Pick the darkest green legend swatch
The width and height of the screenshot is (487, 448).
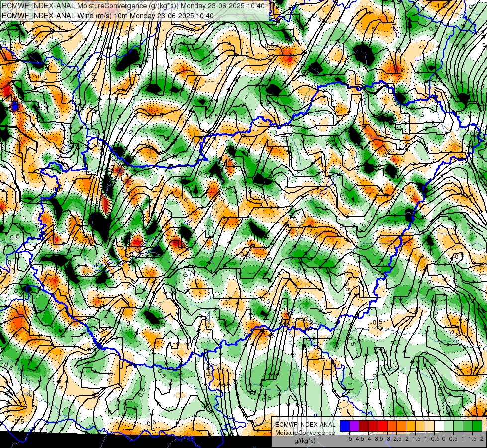[477, 426]
